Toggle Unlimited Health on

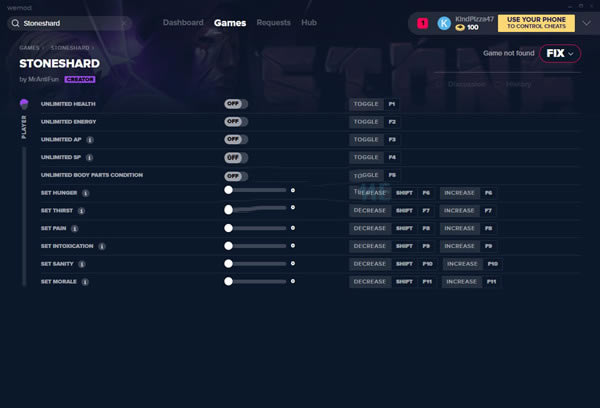tap(236, 104)
